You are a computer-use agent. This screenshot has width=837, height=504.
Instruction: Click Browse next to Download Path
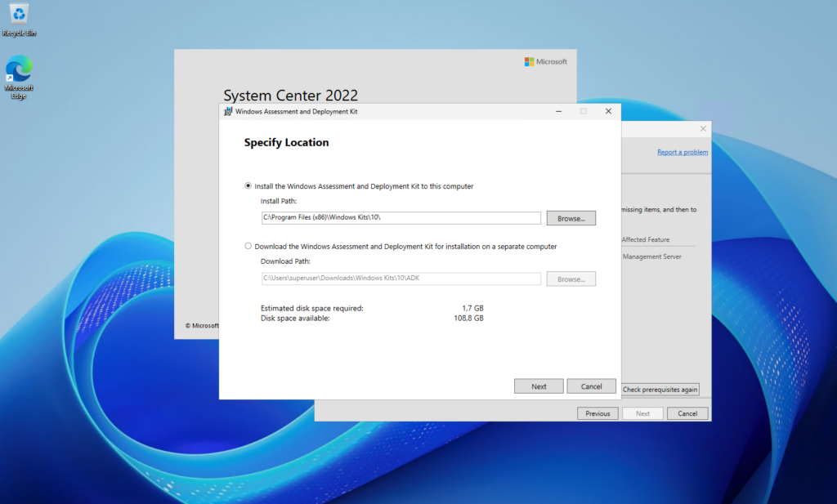click(x=571, y=279)
